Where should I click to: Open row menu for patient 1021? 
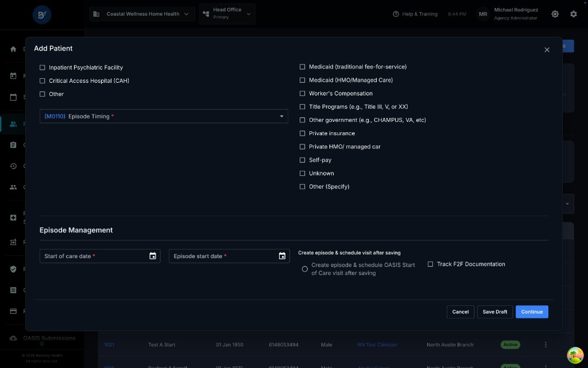click(x=546, y=345)
